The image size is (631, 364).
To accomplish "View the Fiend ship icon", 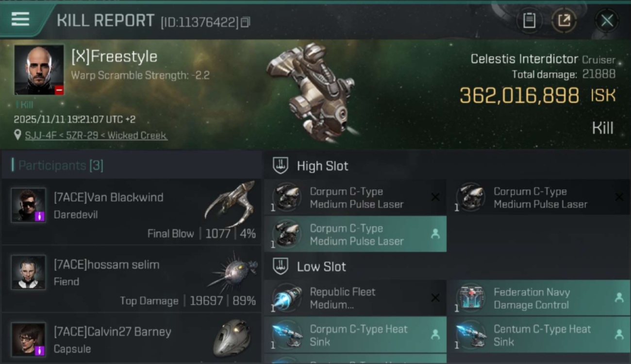I will (233, 272).
